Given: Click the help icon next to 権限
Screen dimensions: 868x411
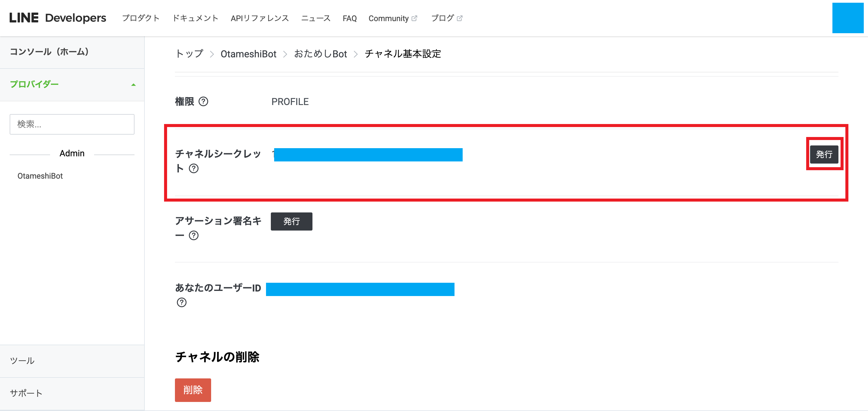Looking at the screenshot, I should pyautogui.click(x=203, y=101).
